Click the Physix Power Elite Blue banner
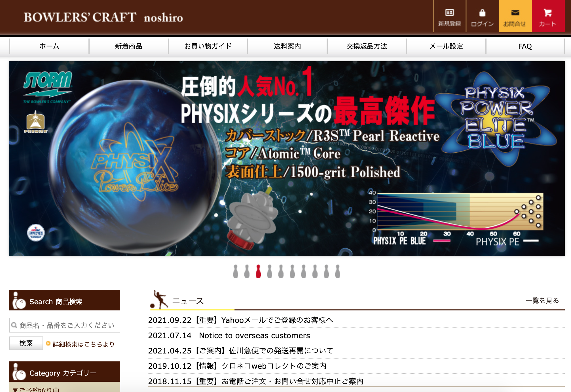This screenshot has height=392, width=571. click(x=287, y=159)
